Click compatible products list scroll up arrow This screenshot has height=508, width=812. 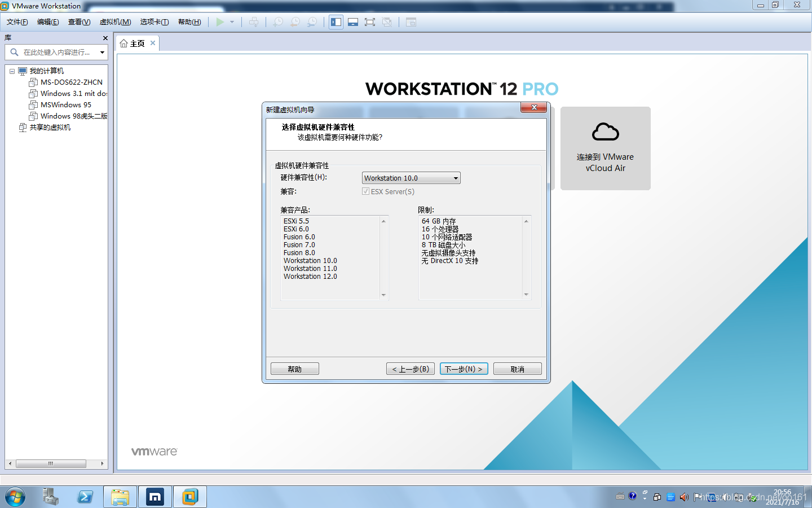point(383,221)
